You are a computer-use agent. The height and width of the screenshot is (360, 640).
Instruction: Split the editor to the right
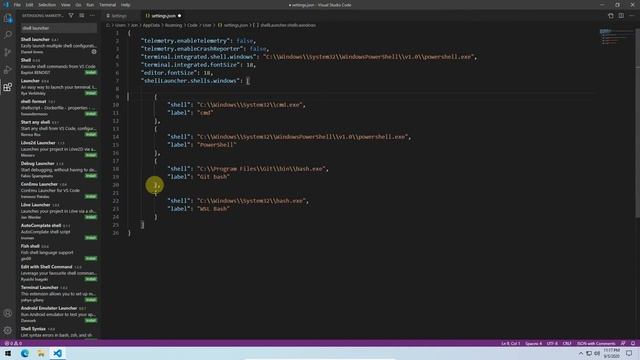(621, 16)
